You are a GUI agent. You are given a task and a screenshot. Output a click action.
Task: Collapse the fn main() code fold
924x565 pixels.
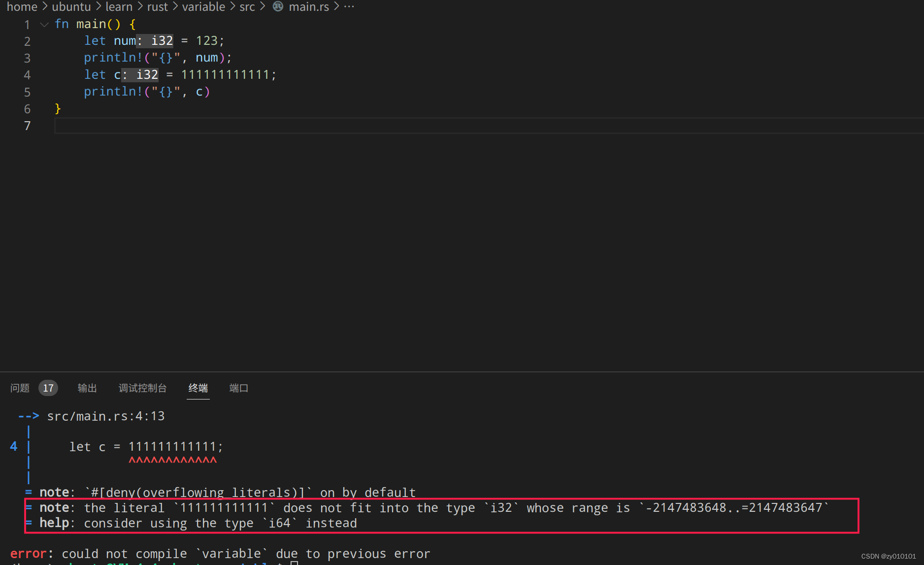44,24
